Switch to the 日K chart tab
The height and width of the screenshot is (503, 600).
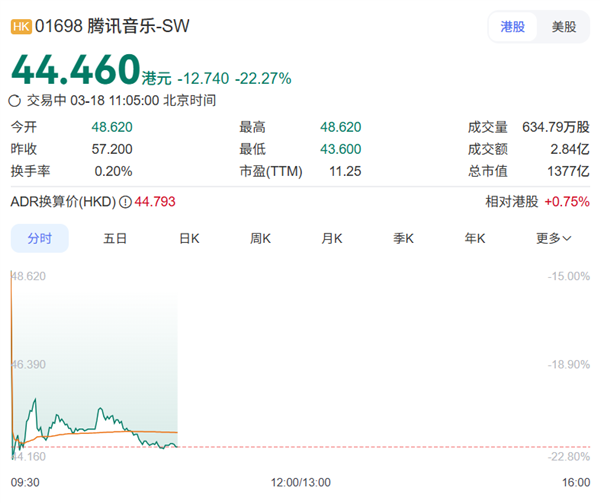click(x=189, y=238)
